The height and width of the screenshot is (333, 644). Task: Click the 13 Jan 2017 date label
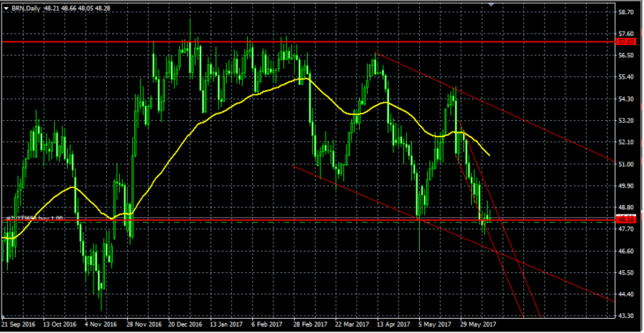[x=226, y=324]
